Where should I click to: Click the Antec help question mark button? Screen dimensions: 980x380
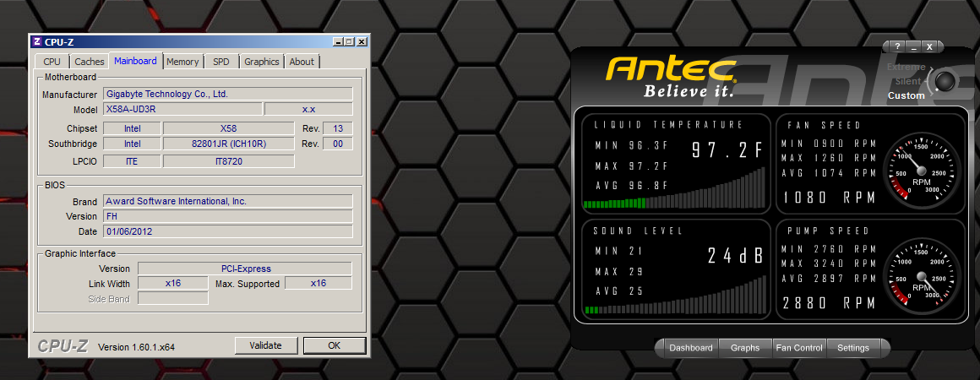point(897,47)
